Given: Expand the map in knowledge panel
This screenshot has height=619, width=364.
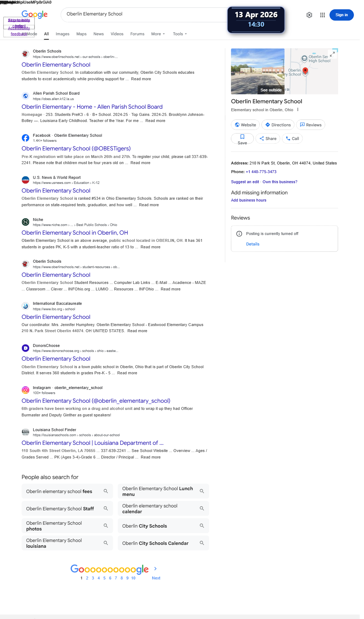Looking at the screenshot, I should point(333,54).
